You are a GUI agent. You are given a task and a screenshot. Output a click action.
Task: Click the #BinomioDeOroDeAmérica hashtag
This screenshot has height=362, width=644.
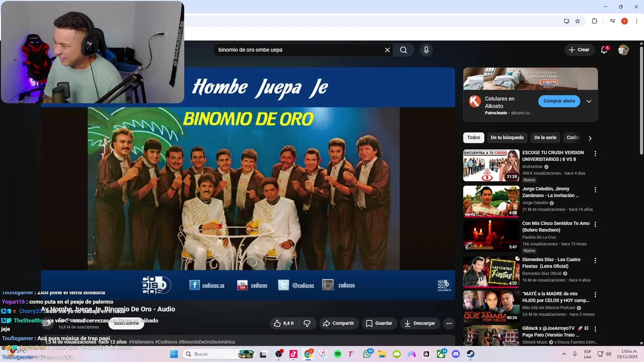point(206,342)
